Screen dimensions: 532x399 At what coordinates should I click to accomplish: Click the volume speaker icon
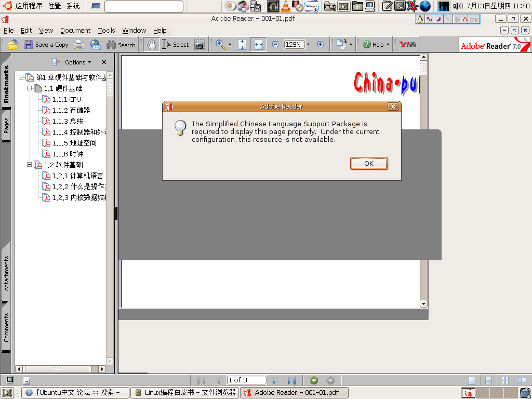tap(458, 6)
